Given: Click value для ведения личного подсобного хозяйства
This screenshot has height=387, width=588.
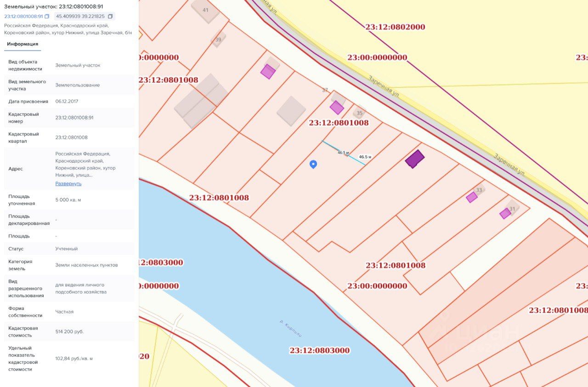Looking at the screenshot, I should click(81, 288).
